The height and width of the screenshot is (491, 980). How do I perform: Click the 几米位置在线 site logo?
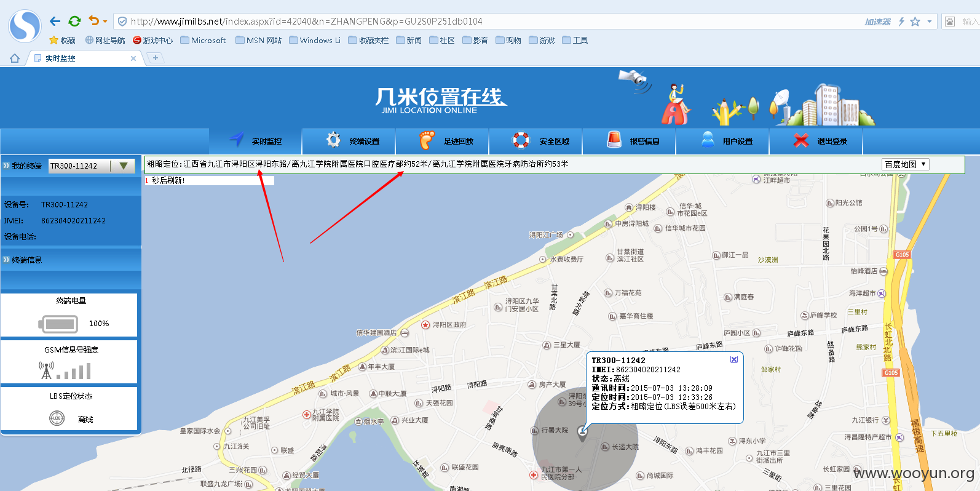(x=441, y=100)
